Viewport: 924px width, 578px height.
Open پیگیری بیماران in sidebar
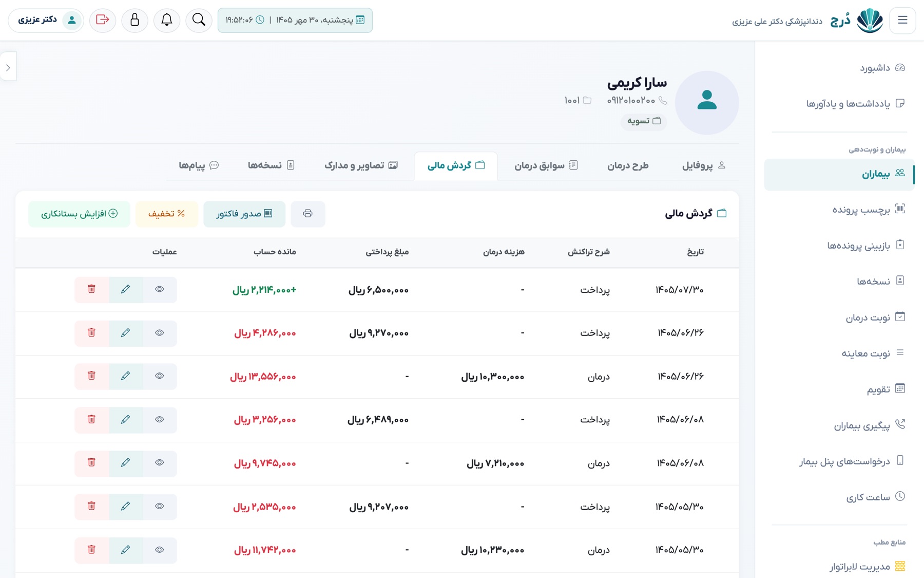839,425
